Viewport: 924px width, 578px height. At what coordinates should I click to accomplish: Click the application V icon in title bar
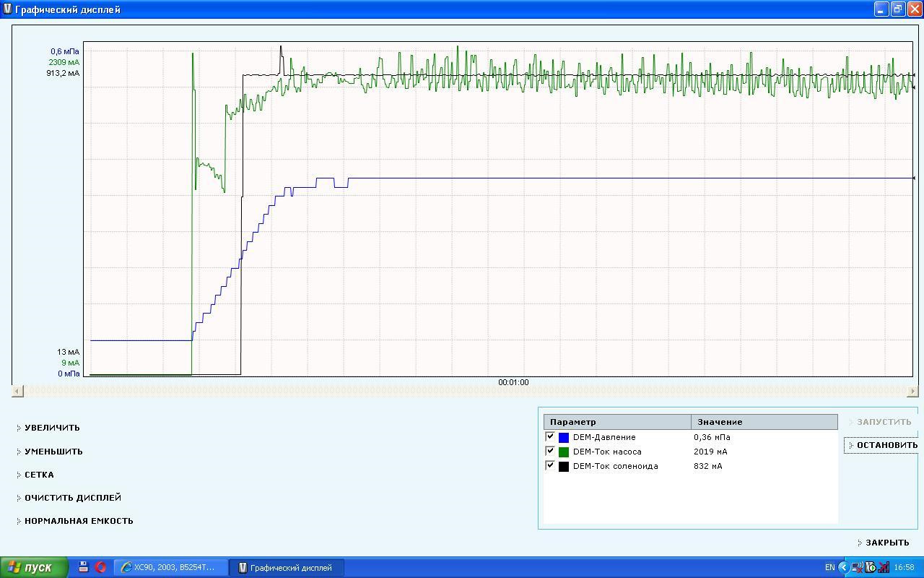(7, 9)
